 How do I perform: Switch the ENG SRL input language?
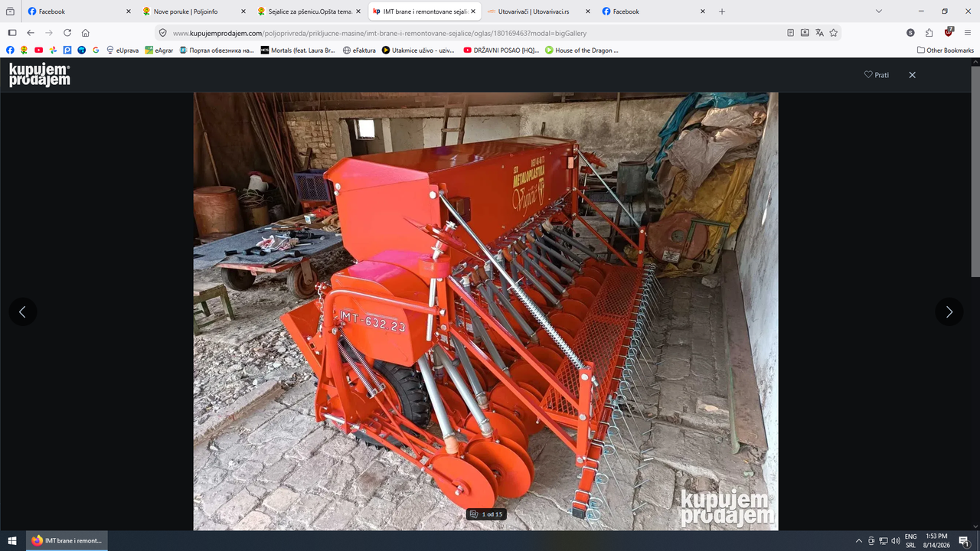pos(910,541)
